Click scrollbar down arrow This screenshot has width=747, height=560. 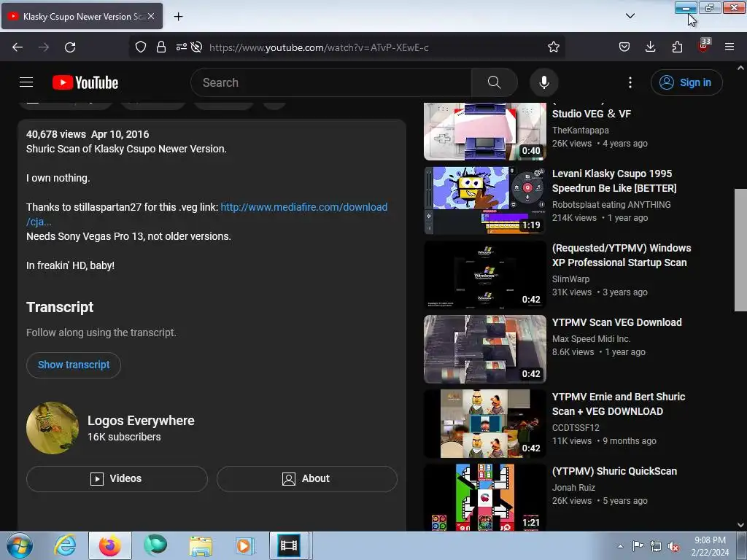coord(740,525)
